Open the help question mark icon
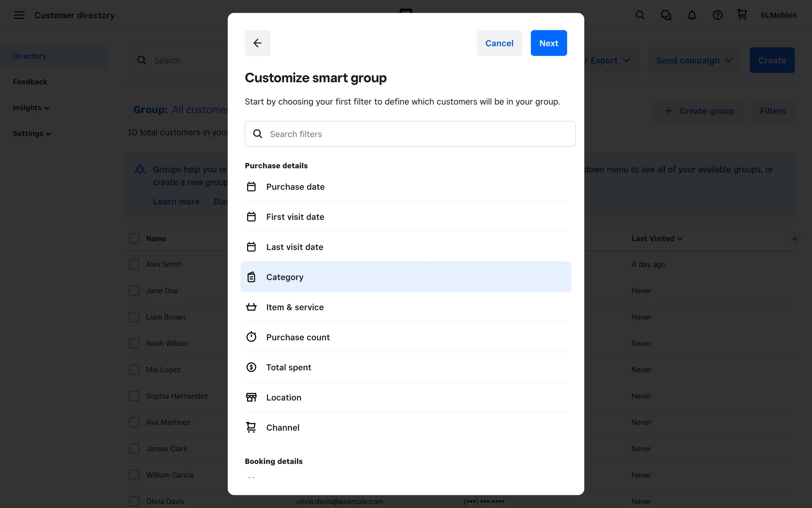812x508 pixels. pos(717,15)
